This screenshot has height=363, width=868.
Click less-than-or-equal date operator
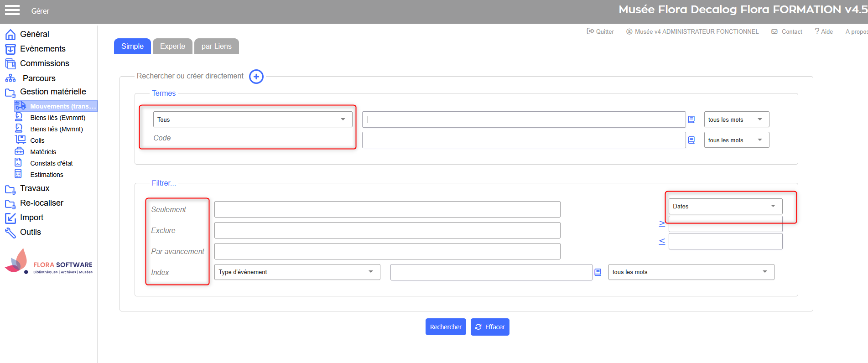[662, 242]
